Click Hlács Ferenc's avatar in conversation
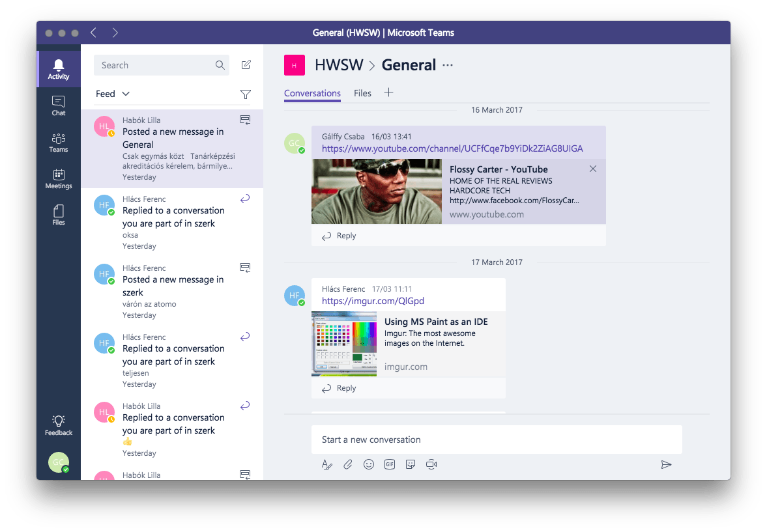 [295, 296]
